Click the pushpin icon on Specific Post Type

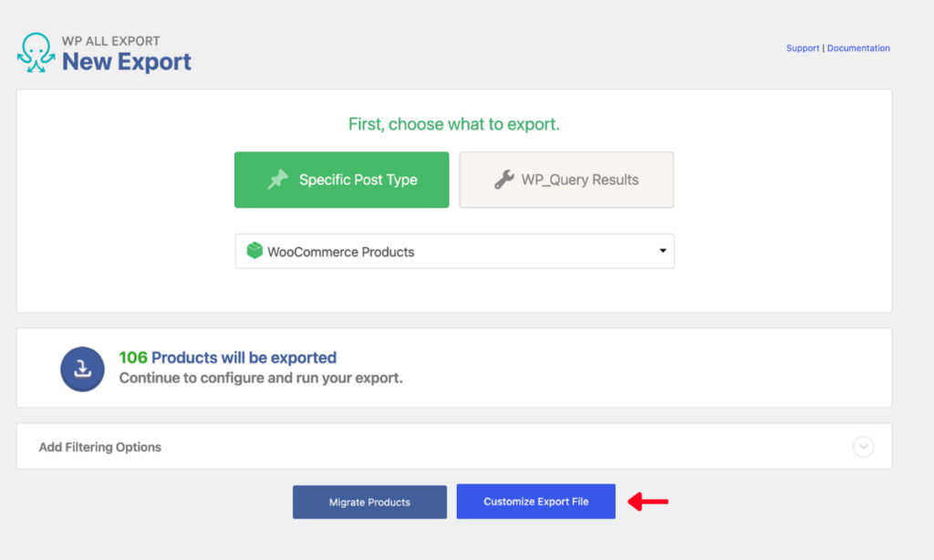277,180
